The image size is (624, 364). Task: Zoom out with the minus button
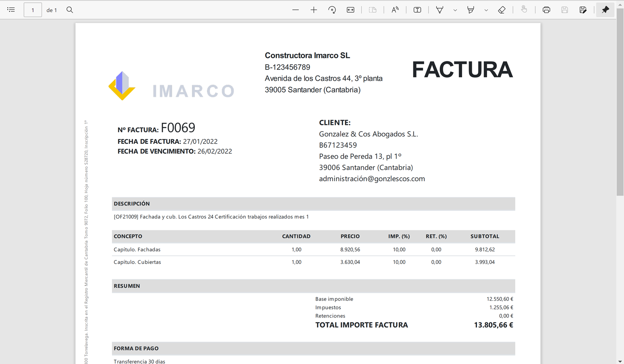tap(295, 10)
